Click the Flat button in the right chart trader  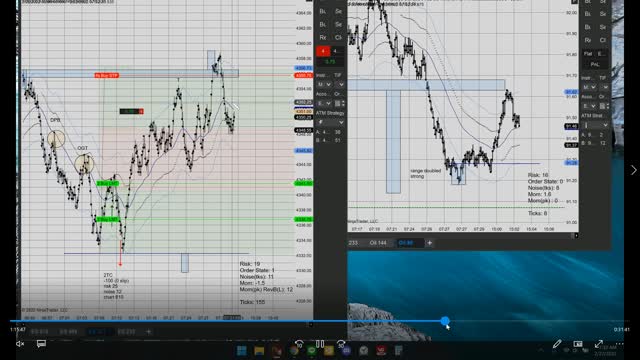588,53
